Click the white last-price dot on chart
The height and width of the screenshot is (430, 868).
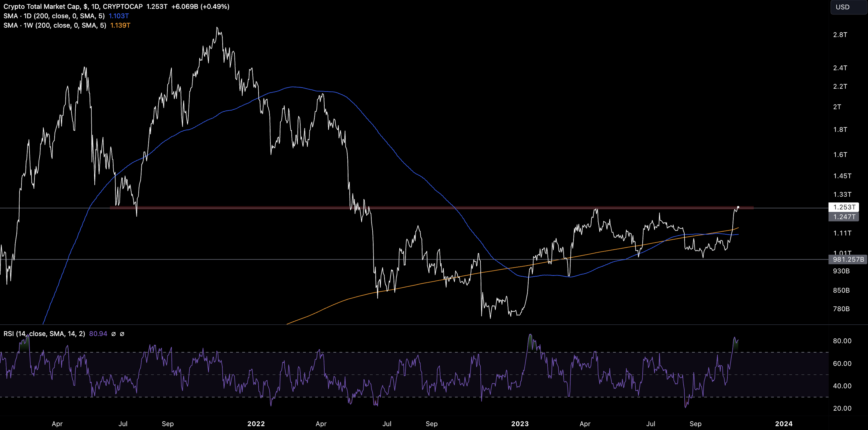click(x=738, y=207)
